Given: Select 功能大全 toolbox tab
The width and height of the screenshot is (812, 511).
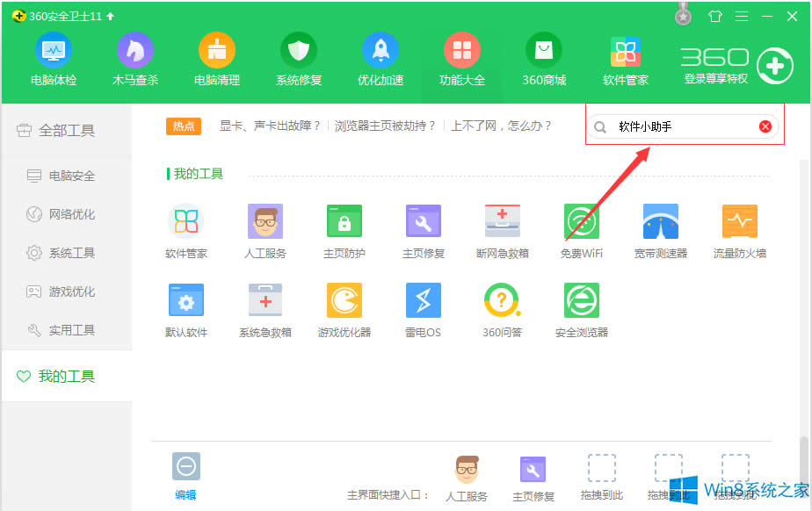Looking at the screenshot, I should (462, 59).
